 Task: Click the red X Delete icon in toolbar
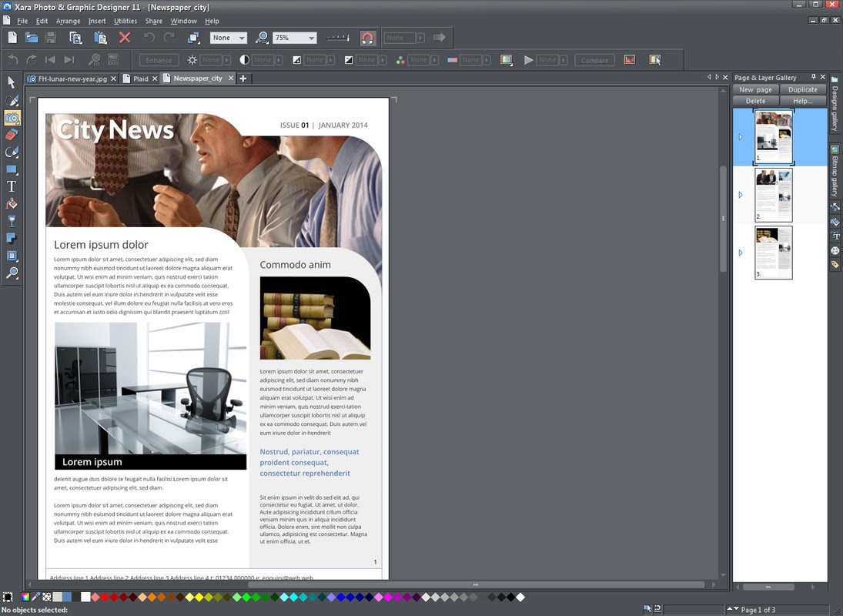tap(125, 38)
